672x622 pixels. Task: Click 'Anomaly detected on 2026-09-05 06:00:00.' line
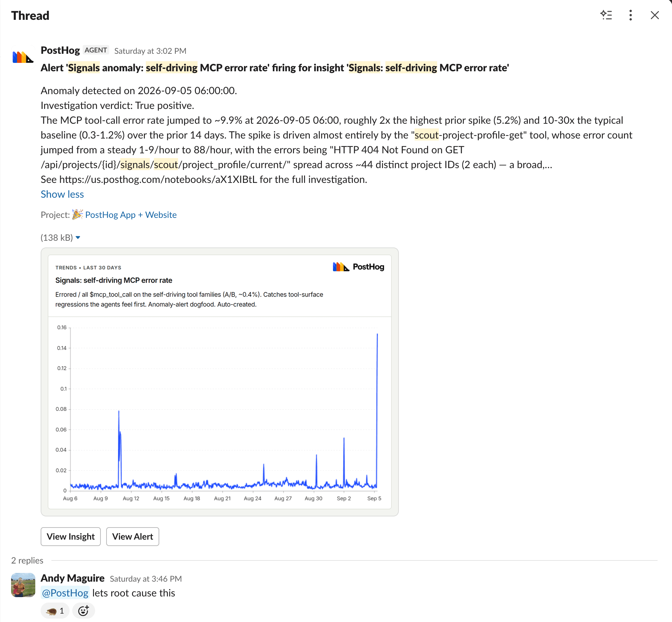click(x=139, y=90)
